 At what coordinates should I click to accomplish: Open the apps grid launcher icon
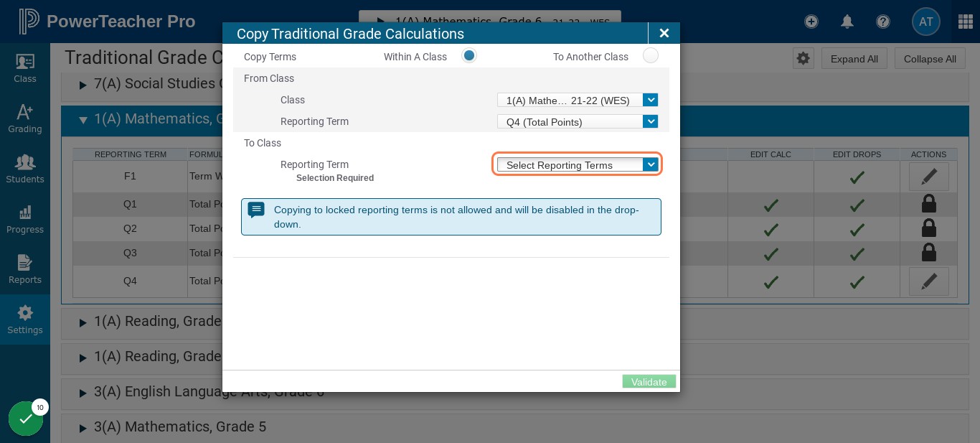pos(966,22)
